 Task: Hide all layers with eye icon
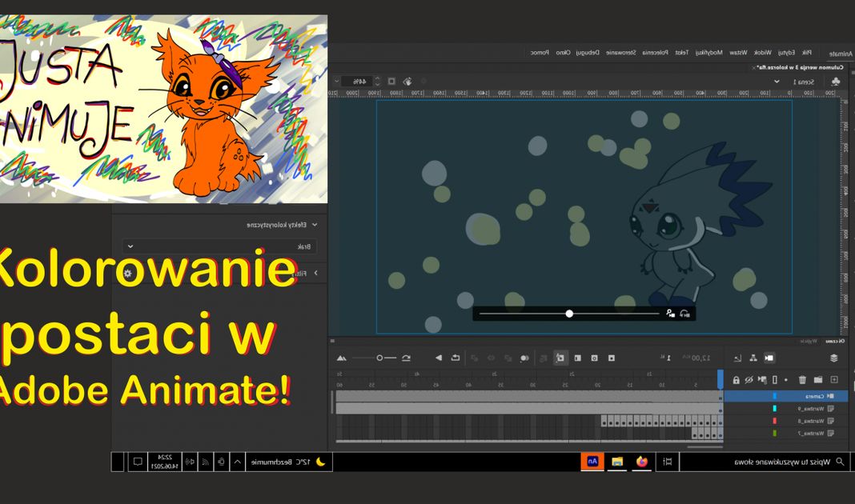coord(749,380)
